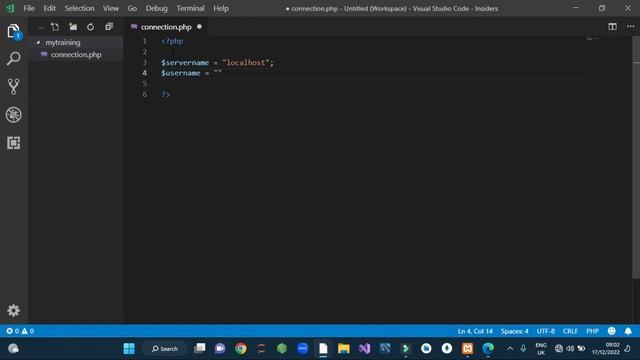This screenshot has height=360, width=640.
Task: Open the Go menu
Action: click(x=132, y=8)
